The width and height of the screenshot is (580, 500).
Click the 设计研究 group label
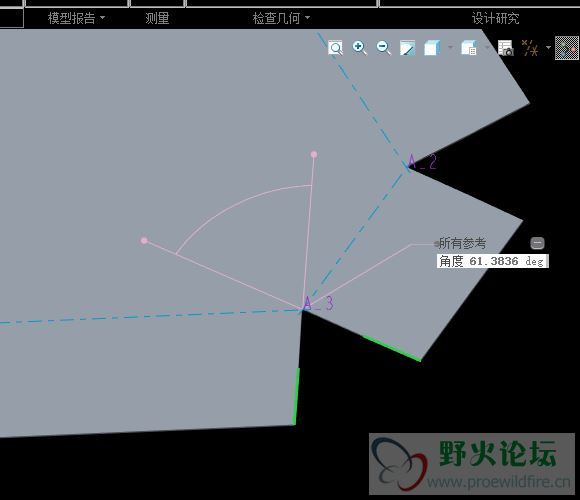coord(495,18)
